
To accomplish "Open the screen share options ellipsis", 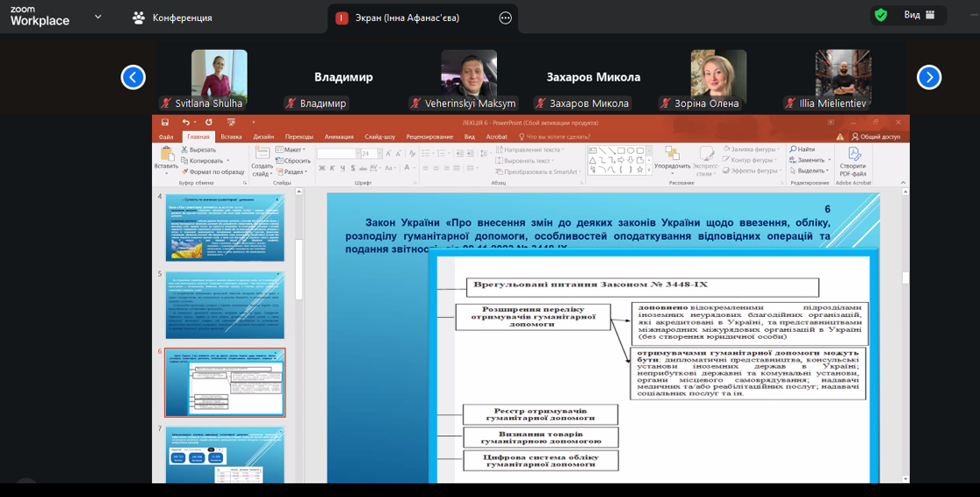I will [505, 18].
